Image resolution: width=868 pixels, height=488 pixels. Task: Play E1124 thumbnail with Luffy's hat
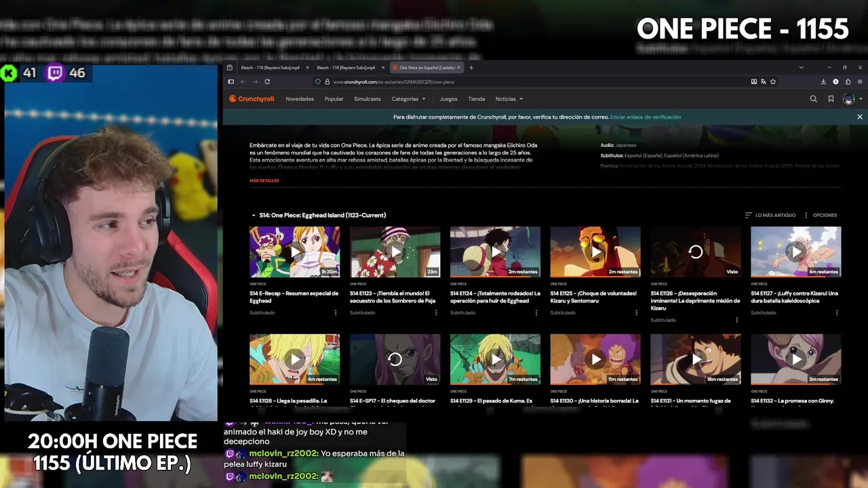point(495,252)
